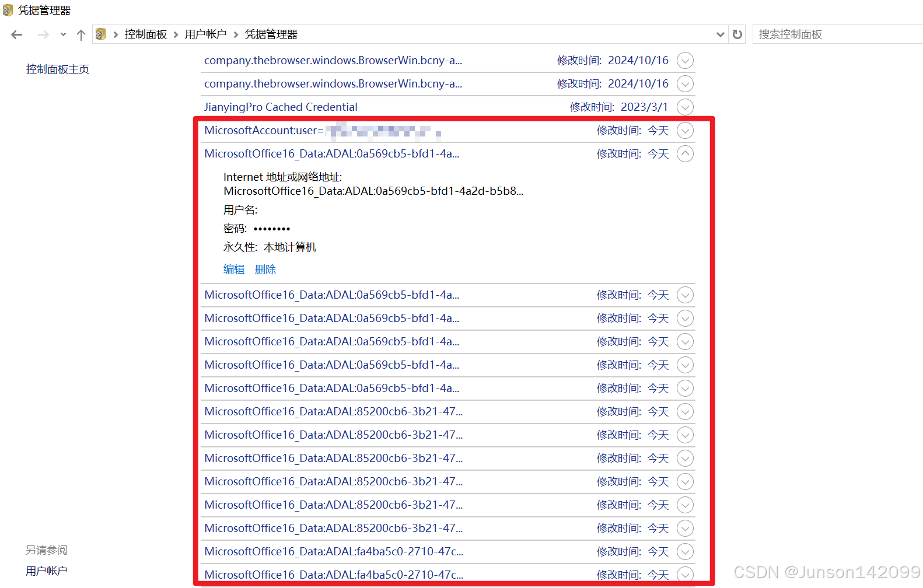Open the address bar history dropdown
923x588 pixels.
tap(721, 34)
